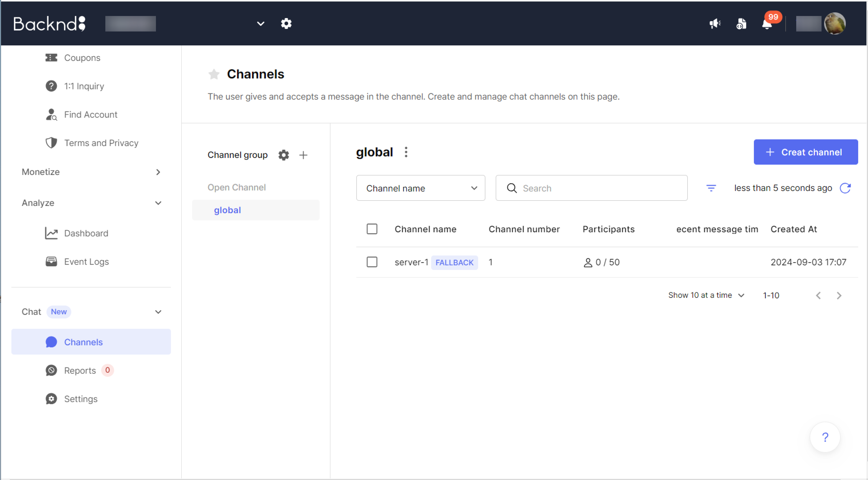The height and width of the screenshot is (480, 868).
Task: Open project settings gear in top bar
Action: click(x=286, y=24)
